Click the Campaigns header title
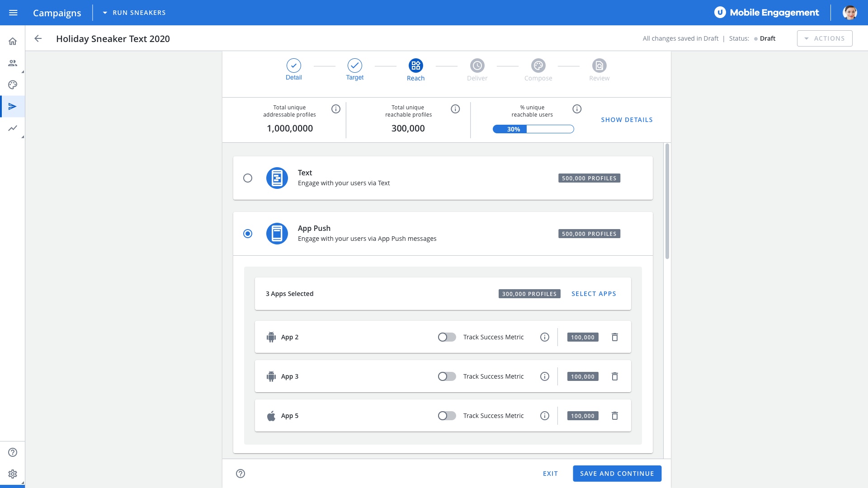This screenshot has width=868, height=488. click(x=57, y=13)
